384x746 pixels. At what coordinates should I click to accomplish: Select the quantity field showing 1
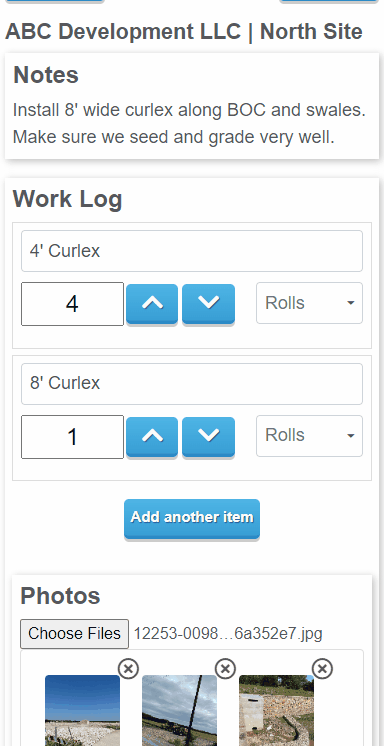(x=72, y=437)
